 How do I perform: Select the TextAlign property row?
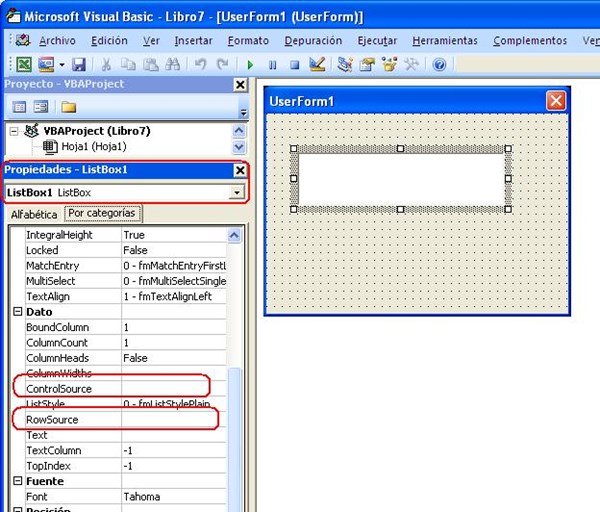pyautogui.click(x=126, y=297)
